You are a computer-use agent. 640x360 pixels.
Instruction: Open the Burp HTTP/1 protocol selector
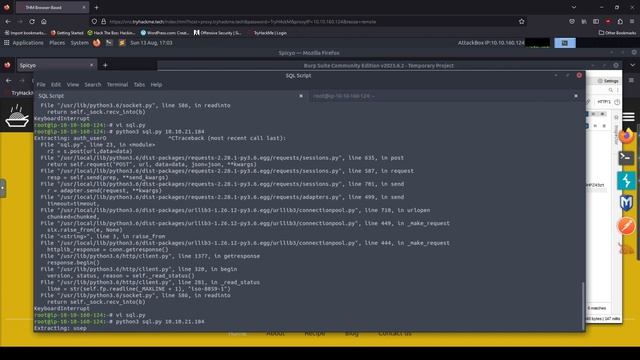604,102
